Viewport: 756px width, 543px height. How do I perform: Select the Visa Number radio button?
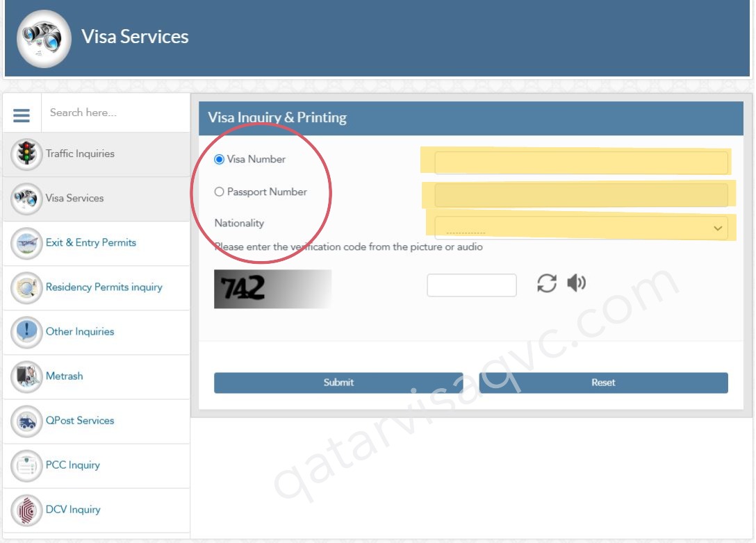click(x=220, y=159)
